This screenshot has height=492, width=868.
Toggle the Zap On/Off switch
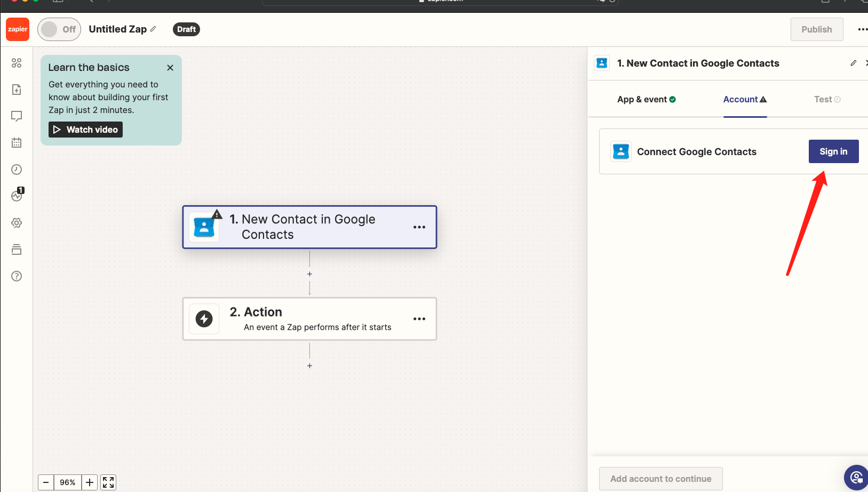[x=59, y=29]
